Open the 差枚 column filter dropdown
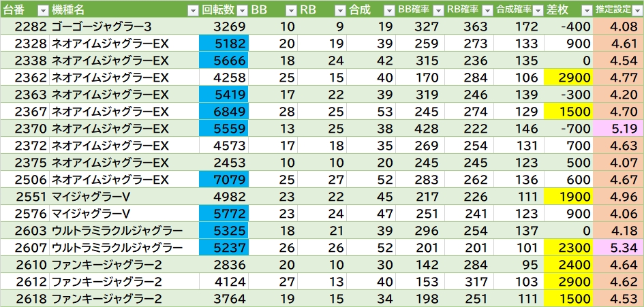 tap(586, 10)
